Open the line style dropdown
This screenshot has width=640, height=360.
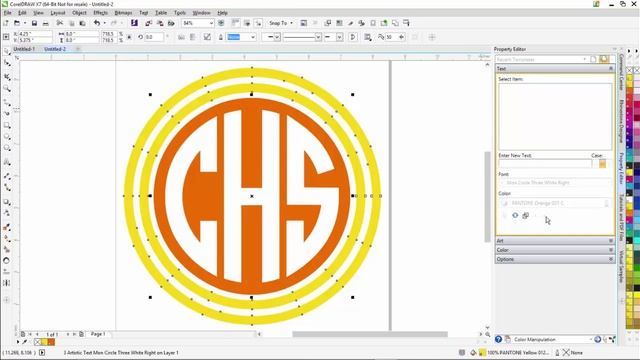(318, 37)
